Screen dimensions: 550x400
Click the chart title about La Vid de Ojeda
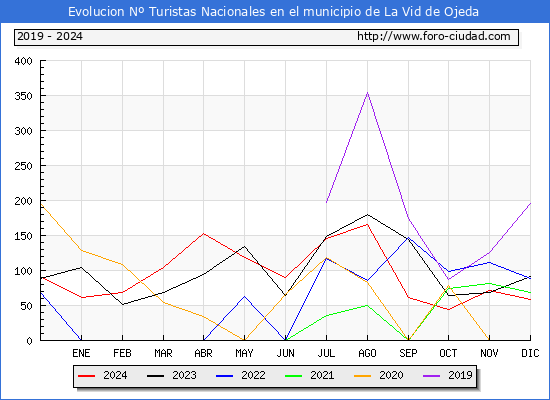click(273, 12)
